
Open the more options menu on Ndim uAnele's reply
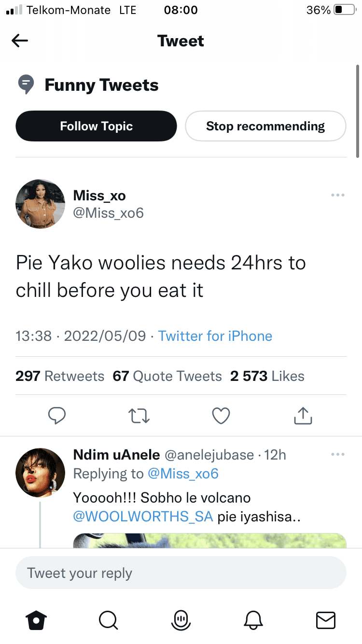click(338, 454)
